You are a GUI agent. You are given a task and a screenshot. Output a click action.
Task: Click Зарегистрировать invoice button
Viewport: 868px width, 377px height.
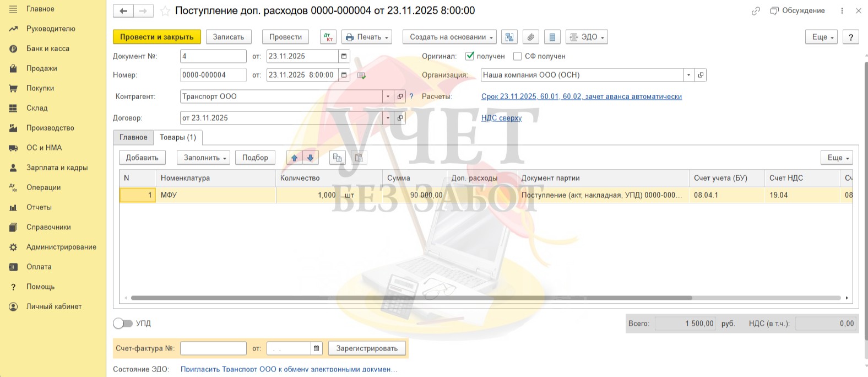pos(367,348)
